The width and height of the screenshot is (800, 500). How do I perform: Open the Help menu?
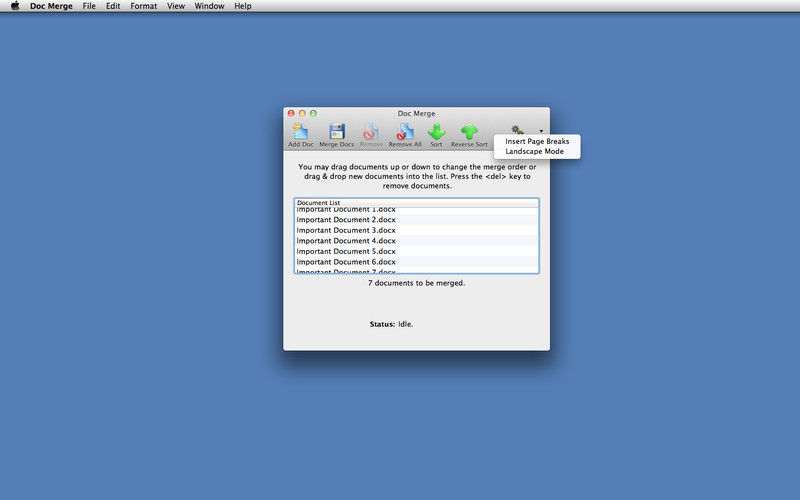point(243,6)
